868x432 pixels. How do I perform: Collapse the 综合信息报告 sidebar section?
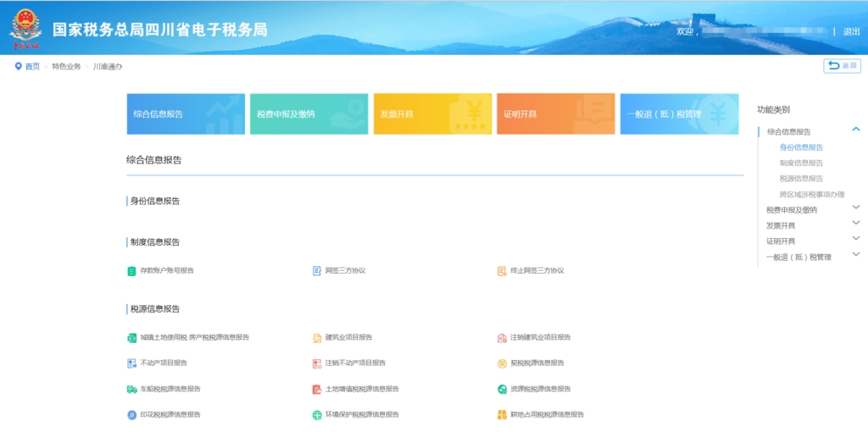855,130
